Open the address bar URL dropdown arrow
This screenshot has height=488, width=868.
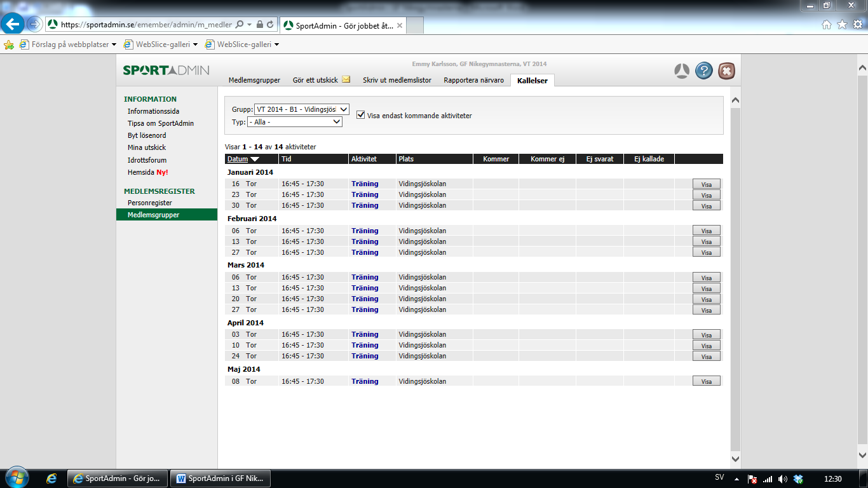tap(249, 25)
